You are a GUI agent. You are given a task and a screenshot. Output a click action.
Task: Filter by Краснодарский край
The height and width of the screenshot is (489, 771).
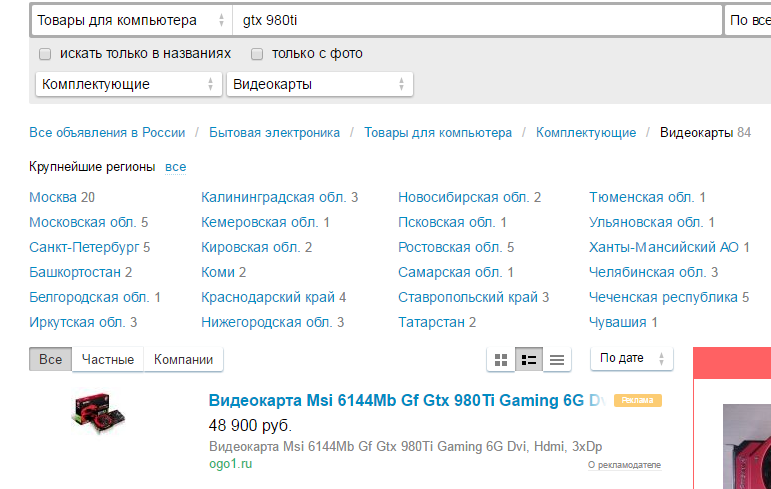pos(268,297)
